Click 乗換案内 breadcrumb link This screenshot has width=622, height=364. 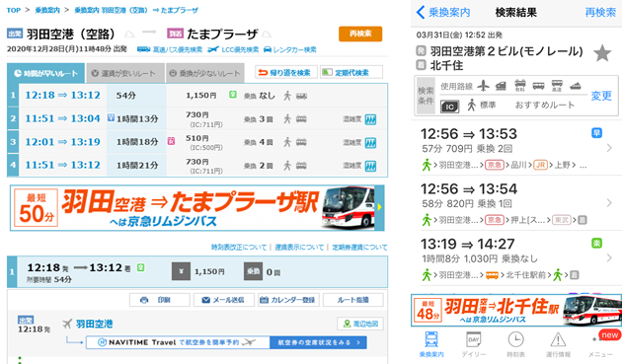(x=46, y=10)
